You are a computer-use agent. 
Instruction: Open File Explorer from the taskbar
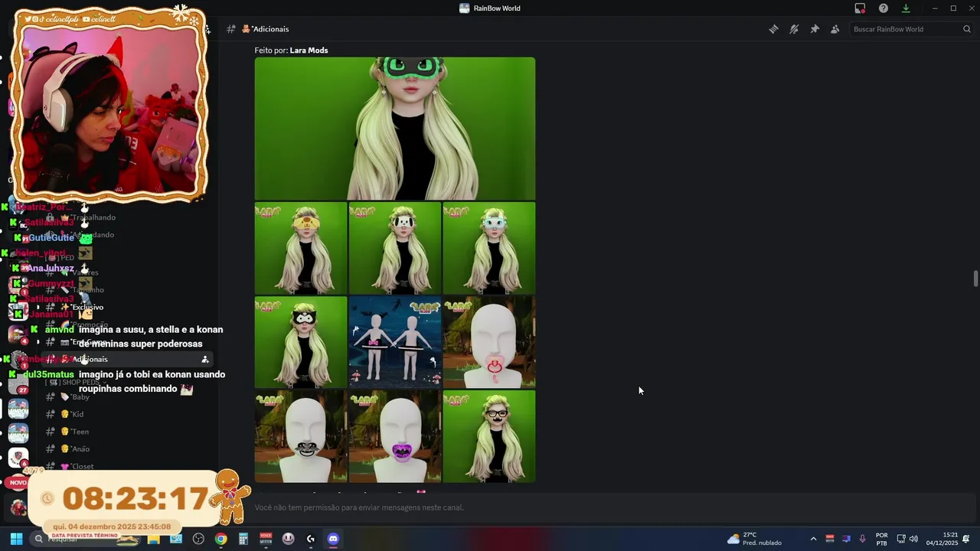click(153, 539)
